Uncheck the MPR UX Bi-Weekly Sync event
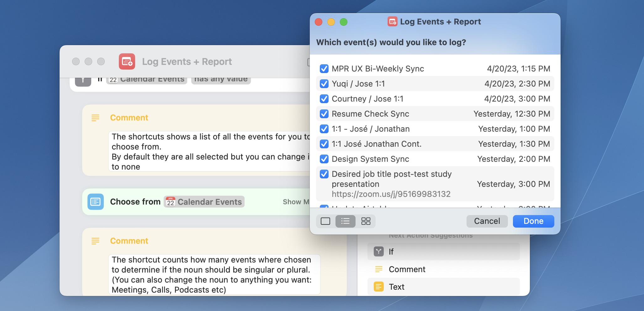The image size is (644, 311). (x=324, y=69)
